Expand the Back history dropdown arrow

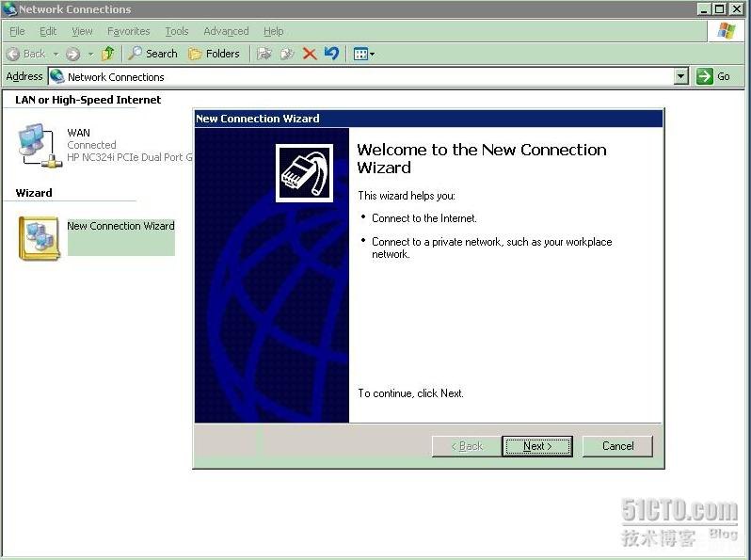click(x=56, y=54)
